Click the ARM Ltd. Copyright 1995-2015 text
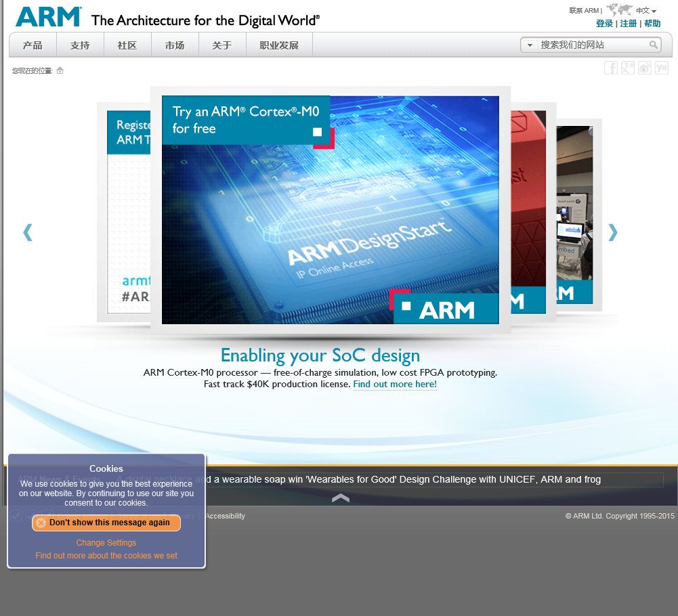This screenshot has height=616, width=678. tap(620, 516)
